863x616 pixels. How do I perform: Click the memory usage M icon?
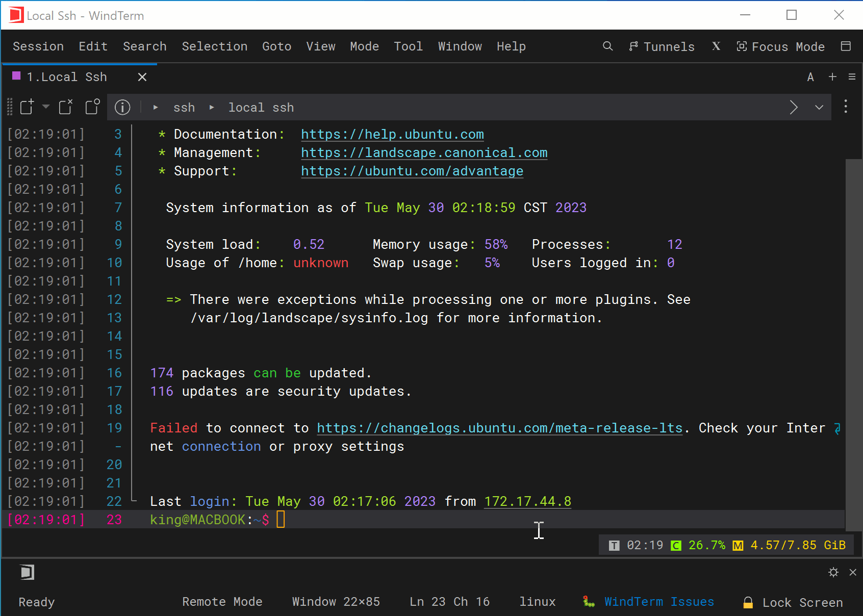[738, 546]
